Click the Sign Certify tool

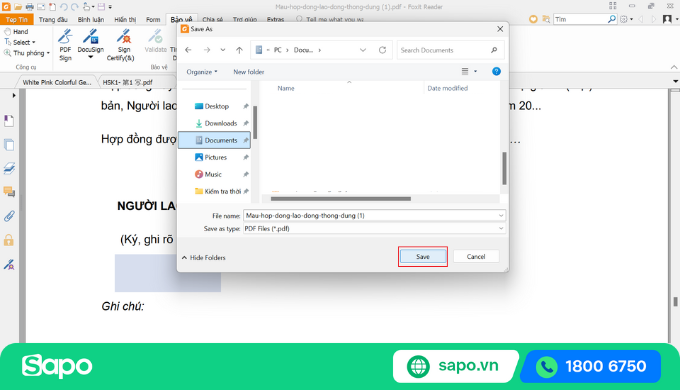click(x=121, y=45)
